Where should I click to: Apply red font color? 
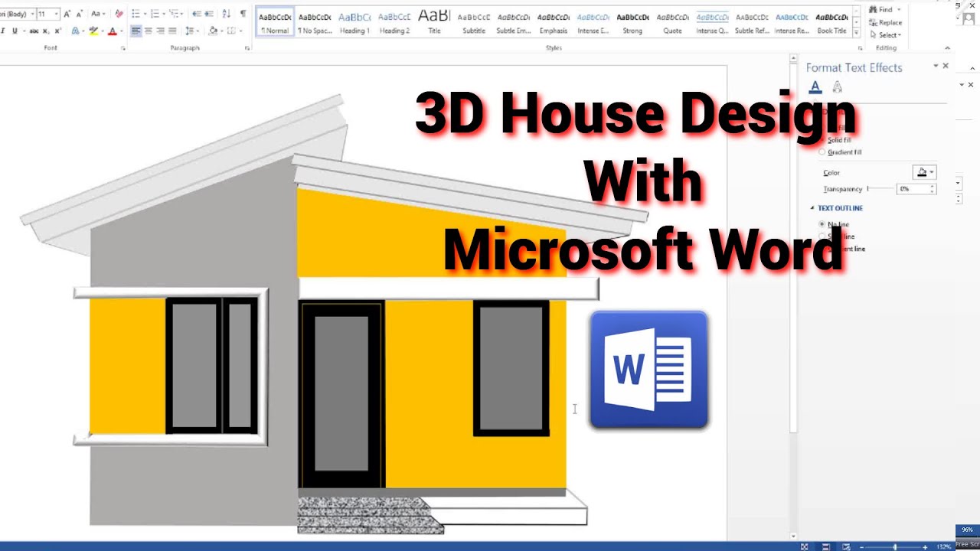click(113, 31)
